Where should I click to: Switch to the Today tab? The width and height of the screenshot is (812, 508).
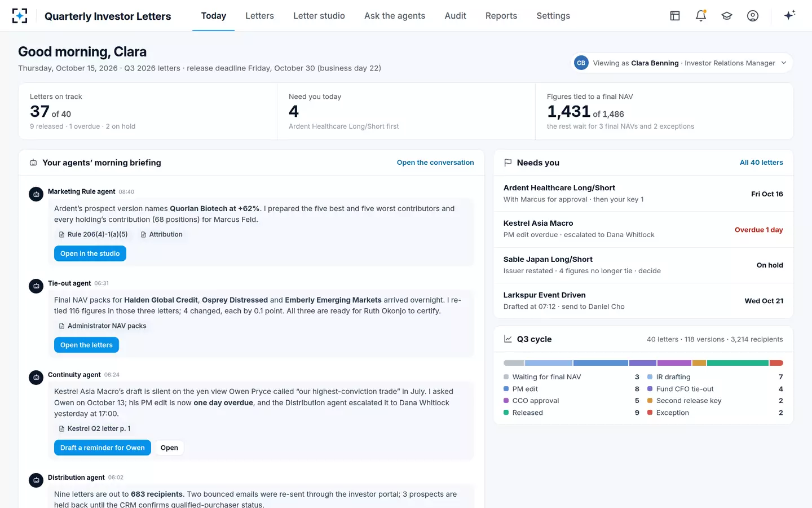click(x=214, y=16)
